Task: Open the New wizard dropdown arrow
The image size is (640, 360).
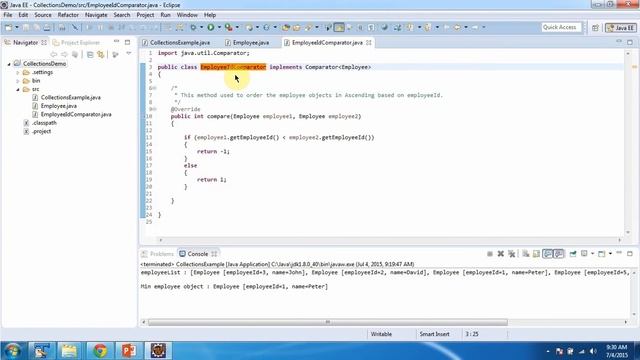Action: tap(17, 27)
